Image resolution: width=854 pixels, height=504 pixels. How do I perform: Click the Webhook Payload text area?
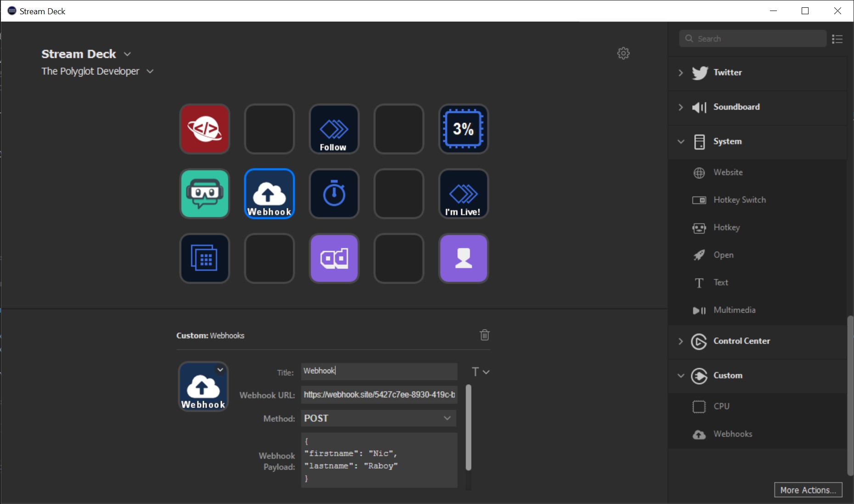point(379,460)
